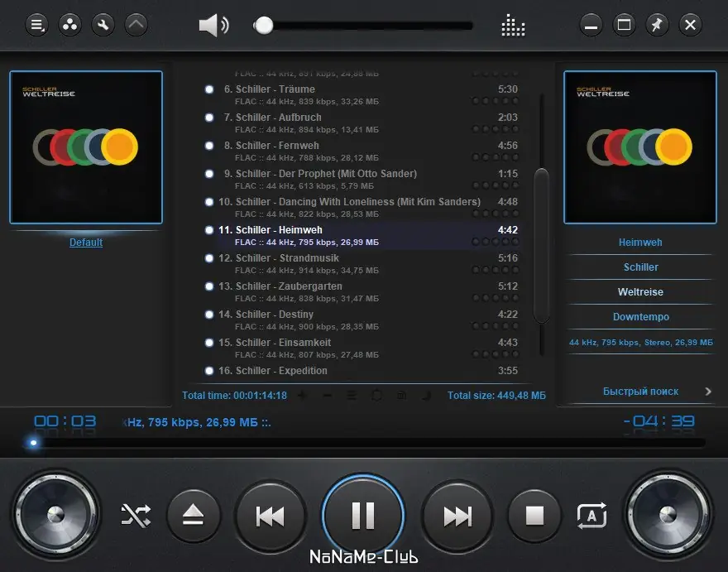Select track 6. Schiller - Träume

click(x=370, y=95)
